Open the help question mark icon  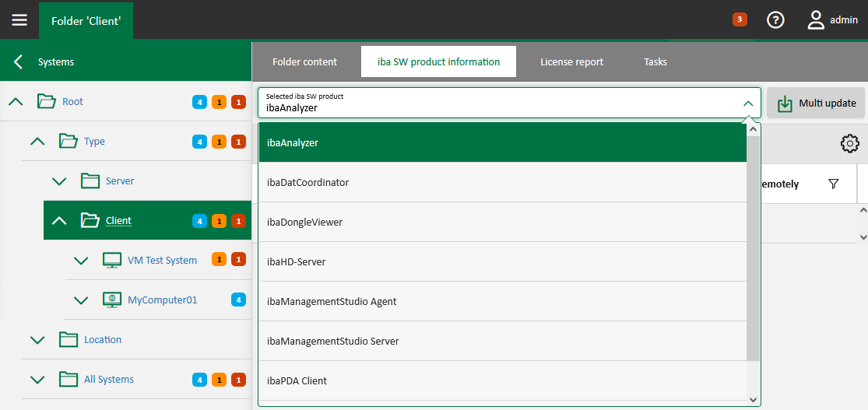[x=775, y=20]
